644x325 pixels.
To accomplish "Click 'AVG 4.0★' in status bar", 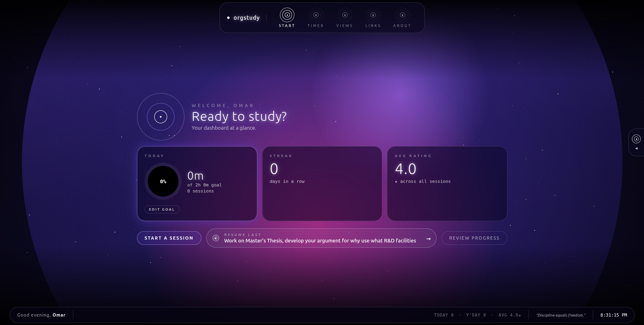I will 510,315.
